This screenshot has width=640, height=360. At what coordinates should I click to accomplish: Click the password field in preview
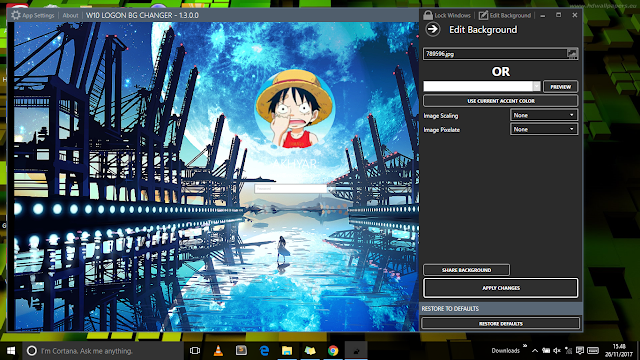pos(290,189)
